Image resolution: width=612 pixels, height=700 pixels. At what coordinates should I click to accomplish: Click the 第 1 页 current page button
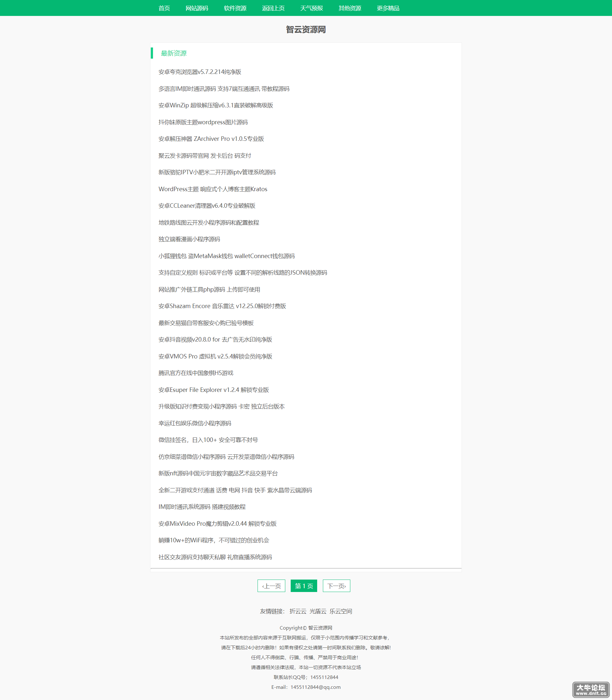(x=304, y=586)
